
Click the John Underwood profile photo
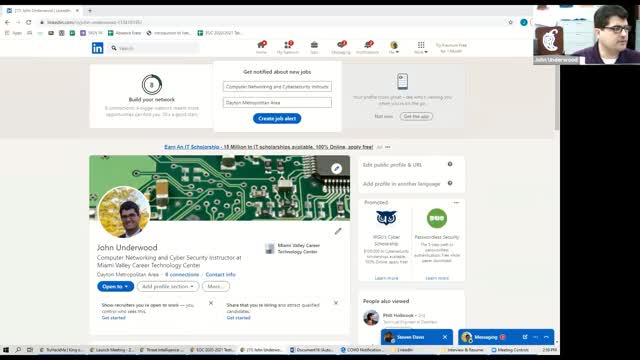click(x=124, y=212)
